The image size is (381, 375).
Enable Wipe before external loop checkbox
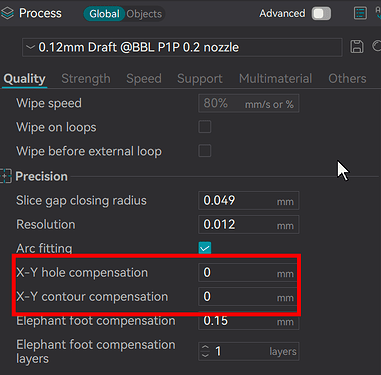205,151
